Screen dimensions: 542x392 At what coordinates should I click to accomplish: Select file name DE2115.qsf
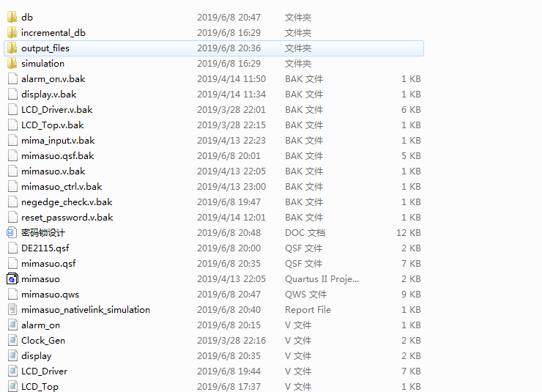(x=45, y=248)
